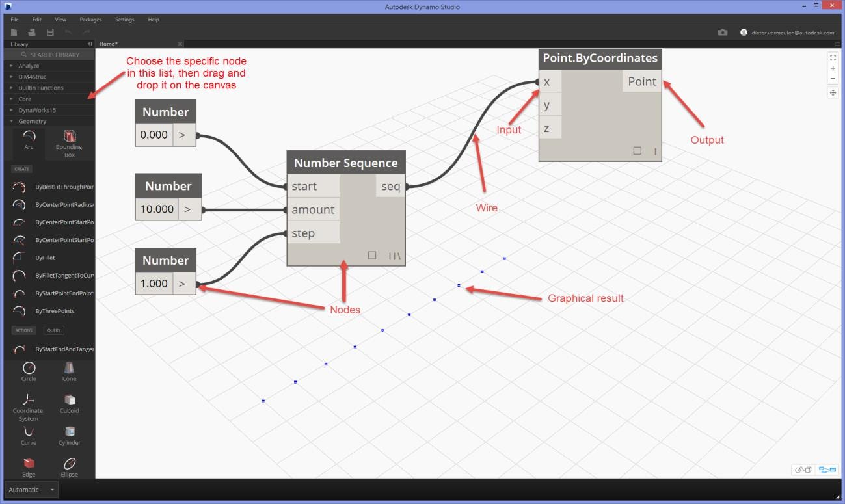Click the New file toolbar icon
This screenshot has width=845, height=504.
tap(14, 32)
